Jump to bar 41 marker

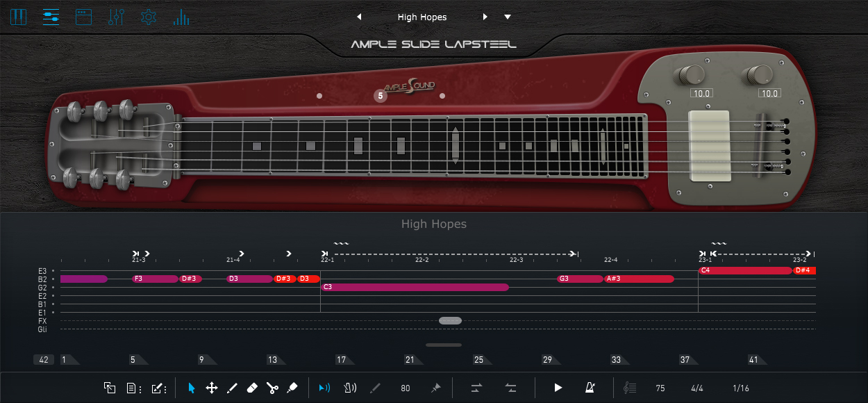pyautogui.click(x=757, y=360)
